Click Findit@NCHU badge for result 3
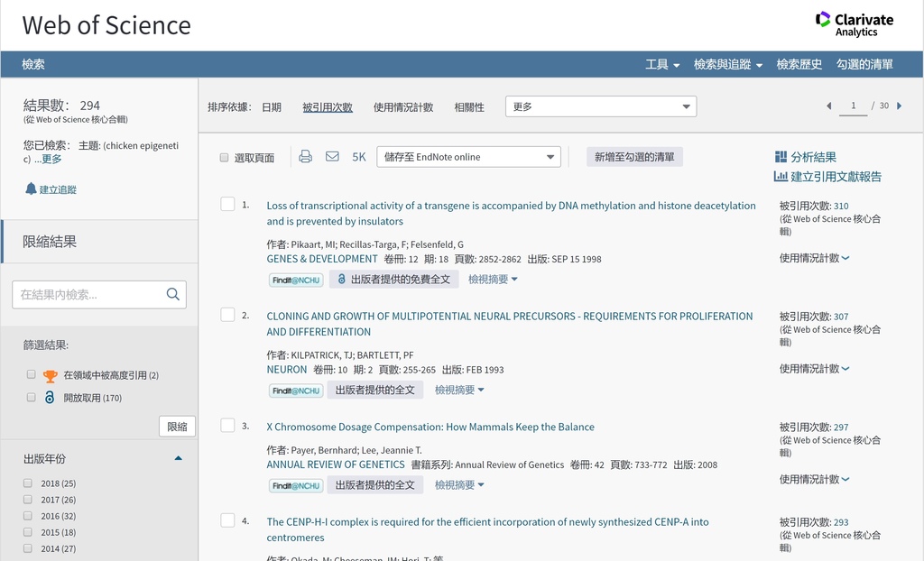This screenshot has width=924, height=561. 296,485
